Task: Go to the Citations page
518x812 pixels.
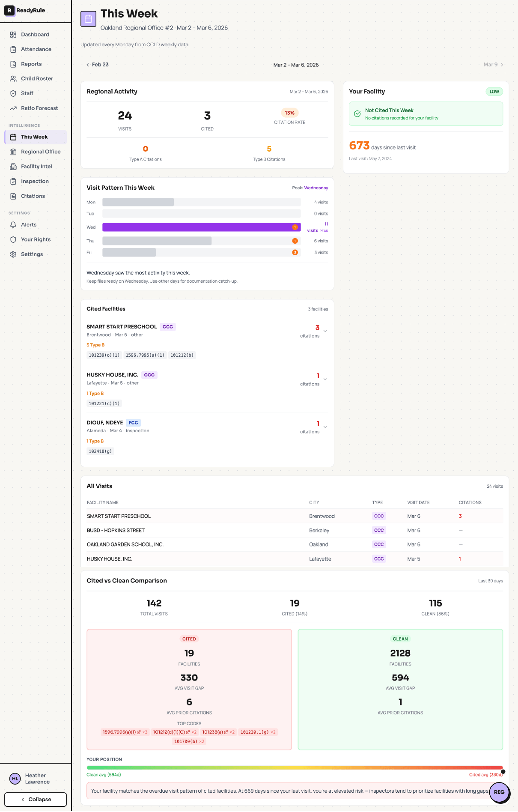Action: coord(33,196)
